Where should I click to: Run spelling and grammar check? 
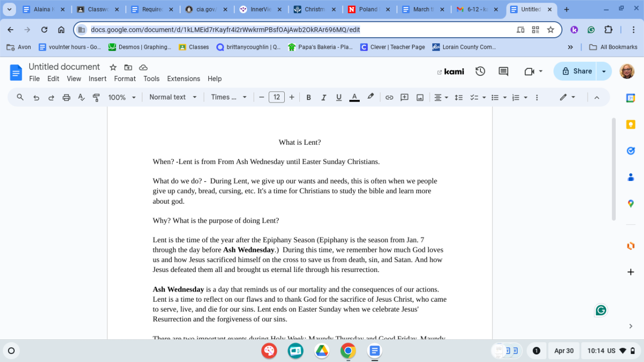[81, 98]
